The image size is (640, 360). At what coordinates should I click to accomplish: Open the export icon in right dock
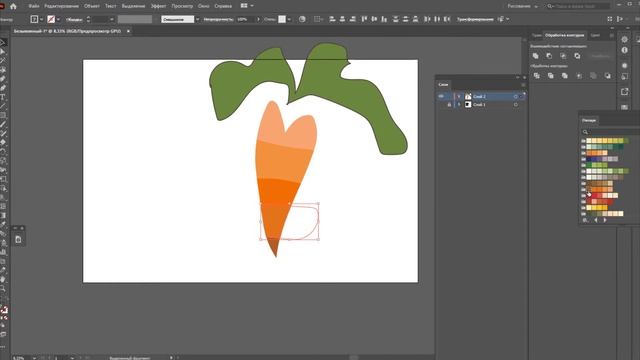624,92
